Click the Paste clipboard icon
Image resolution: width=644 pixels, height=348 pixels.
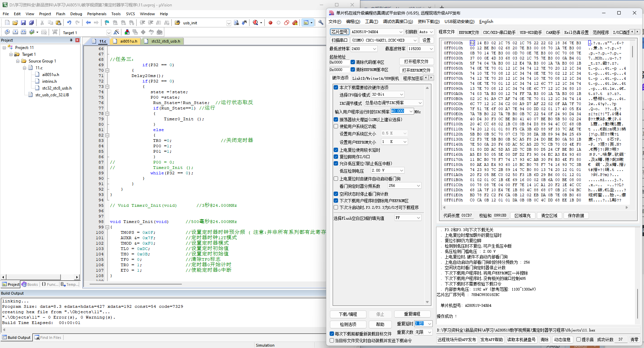(x=58, y=23)
